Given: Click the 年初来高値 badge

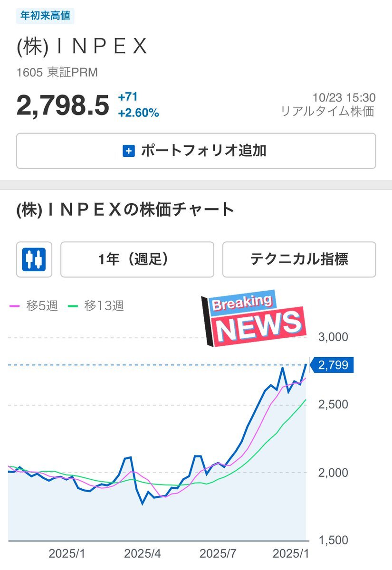Looking at the screenshot, I should pos(46,15).
